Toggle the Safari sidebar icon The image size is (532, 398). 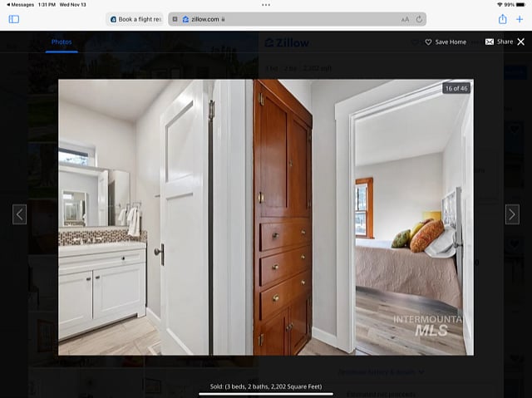coord(14,19)
